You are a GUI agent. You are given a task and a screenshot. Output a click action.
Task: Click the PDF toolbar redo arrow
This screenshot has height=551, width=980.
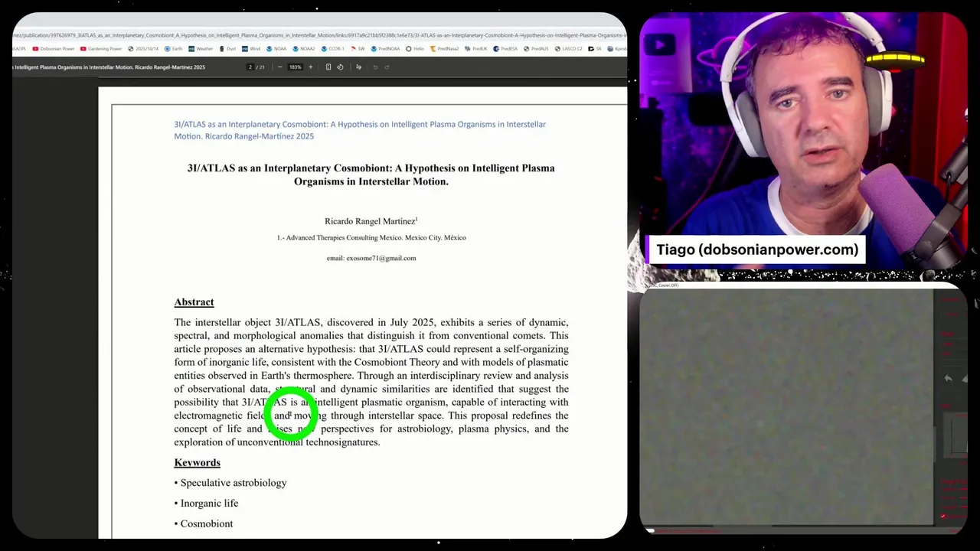(x=387, y=67)
